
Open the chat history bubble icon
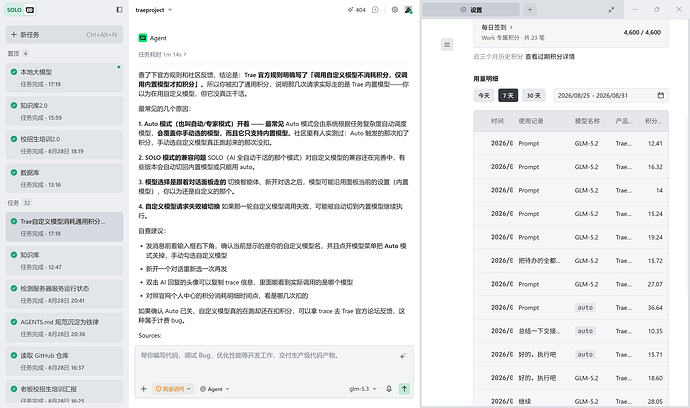pos(375,10)
